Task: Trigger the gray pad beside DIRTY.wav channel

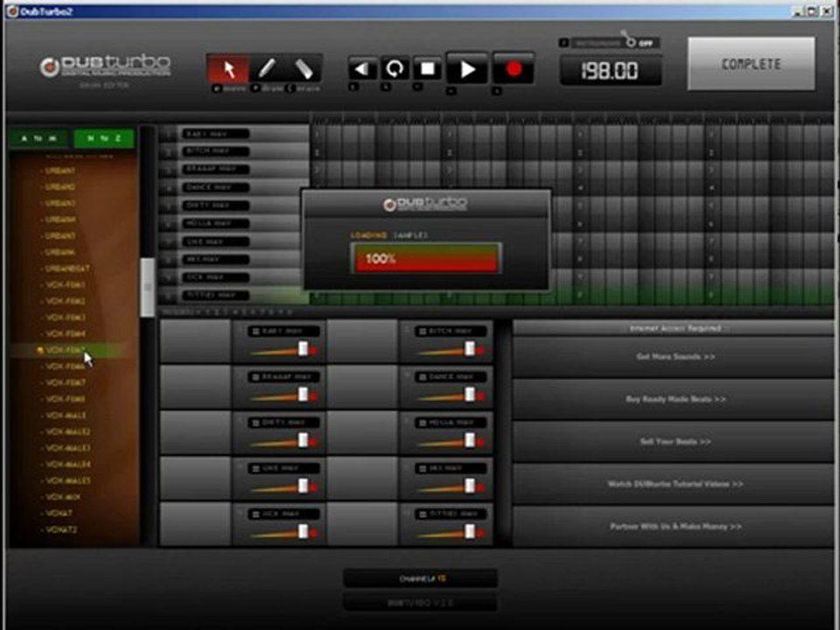Action: tap(195, 432)
